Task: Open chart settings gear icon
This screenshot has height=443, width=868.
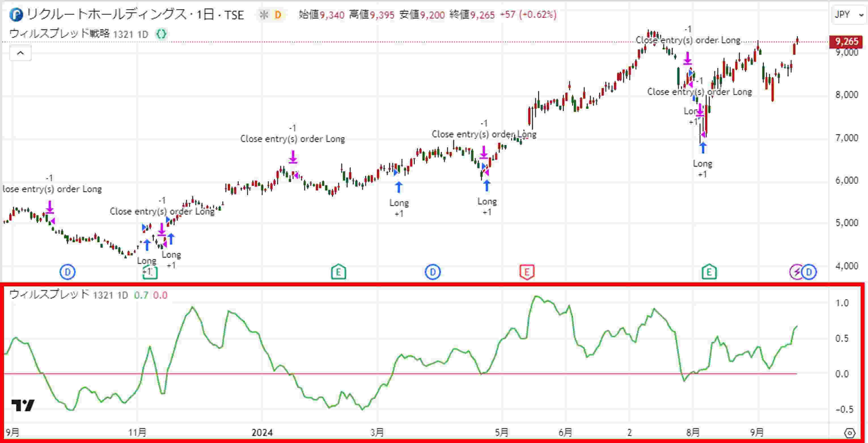Action: tap(850, 433)
